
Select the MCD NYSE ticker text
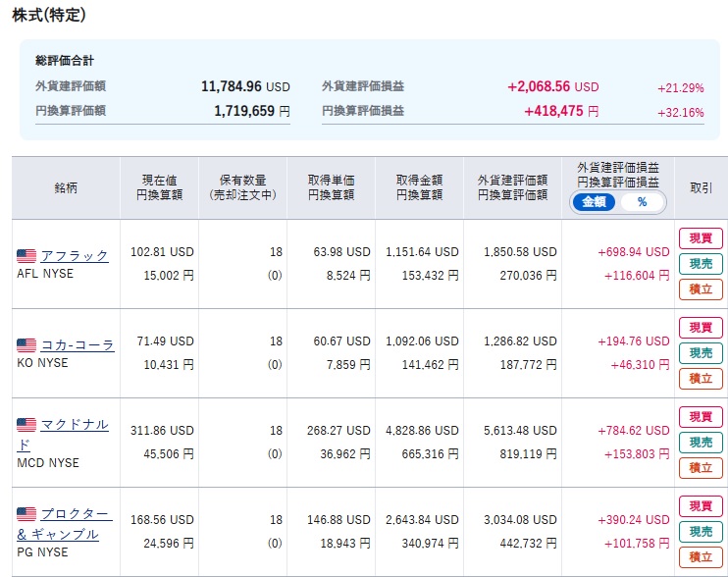(48, 463)
